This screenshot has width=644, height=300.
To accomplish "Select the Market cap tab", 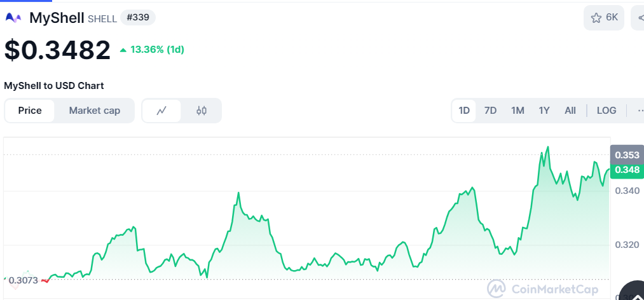I will [95, 111].
